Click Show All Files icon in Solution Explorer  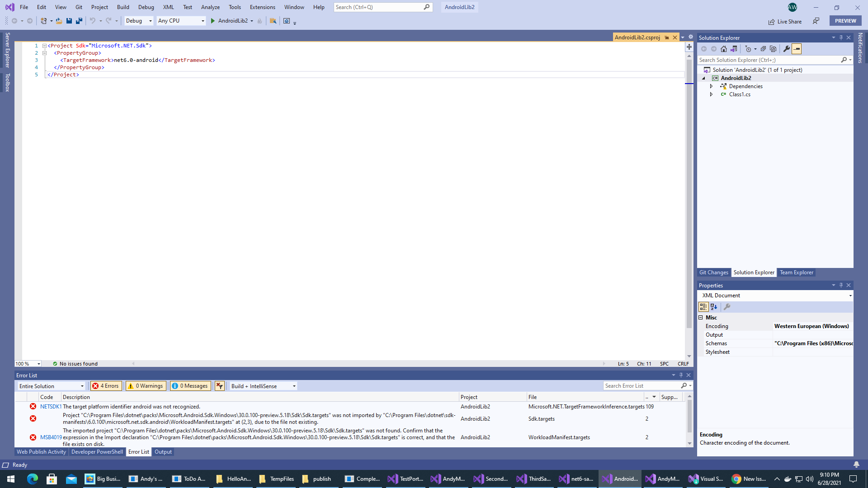(773, 49)
